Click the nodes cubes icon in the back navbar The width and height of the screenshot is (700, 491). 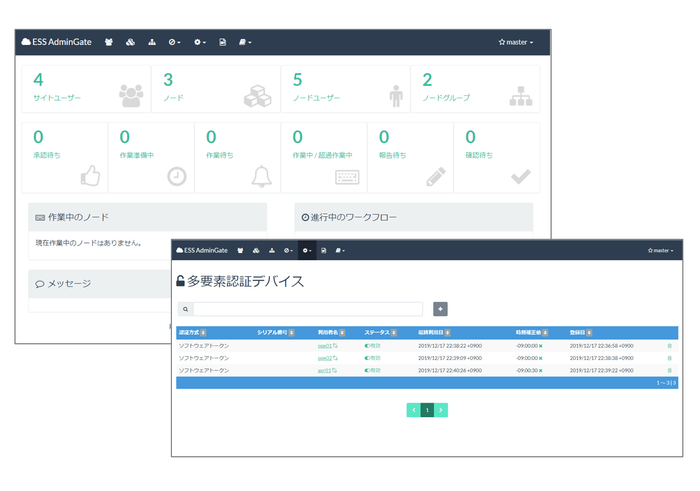pos(130,43)
